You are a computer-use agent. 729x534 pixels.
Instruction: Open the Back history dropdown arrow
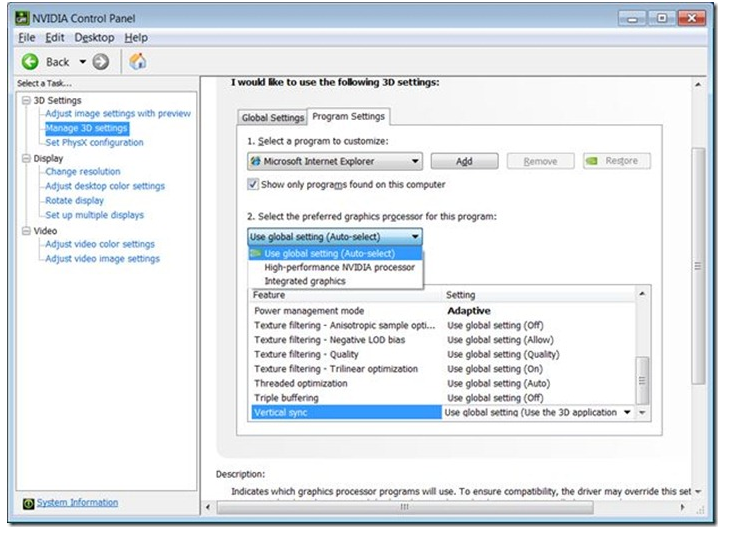(x=82, y=62)
